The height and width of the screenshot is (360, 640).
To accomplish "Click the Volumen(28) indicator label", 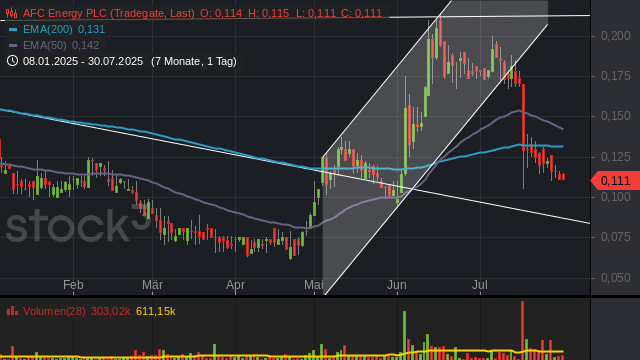I will point(54,311).
